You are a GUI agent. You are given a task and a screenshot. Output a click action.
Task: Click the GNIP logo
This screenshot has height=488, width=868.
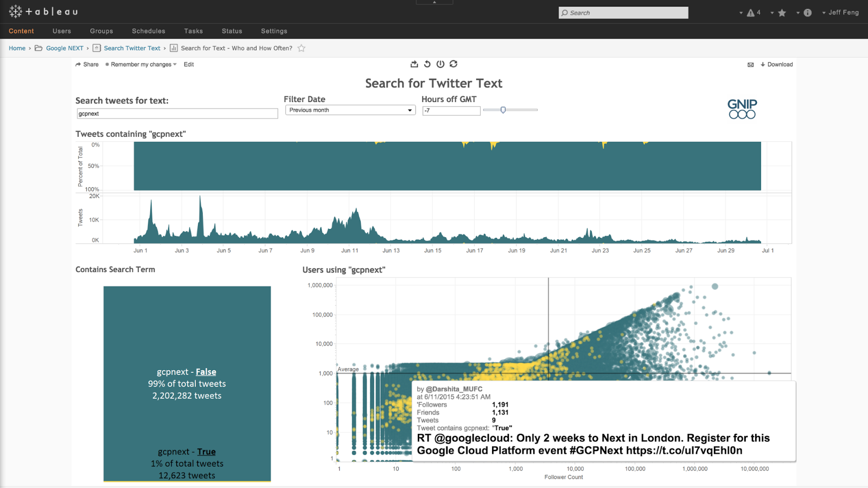pyautogui.click(x=742, y=109)
